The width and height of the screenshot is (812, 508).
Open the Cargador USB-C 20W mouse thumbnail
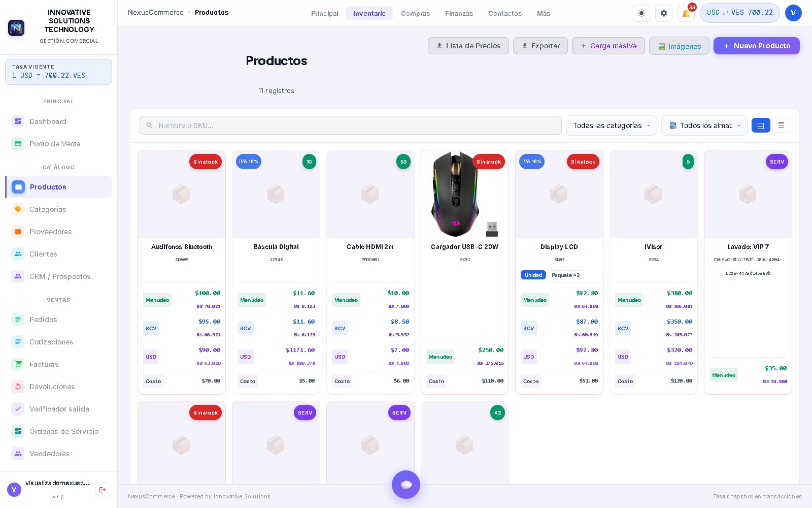[465, 194]
